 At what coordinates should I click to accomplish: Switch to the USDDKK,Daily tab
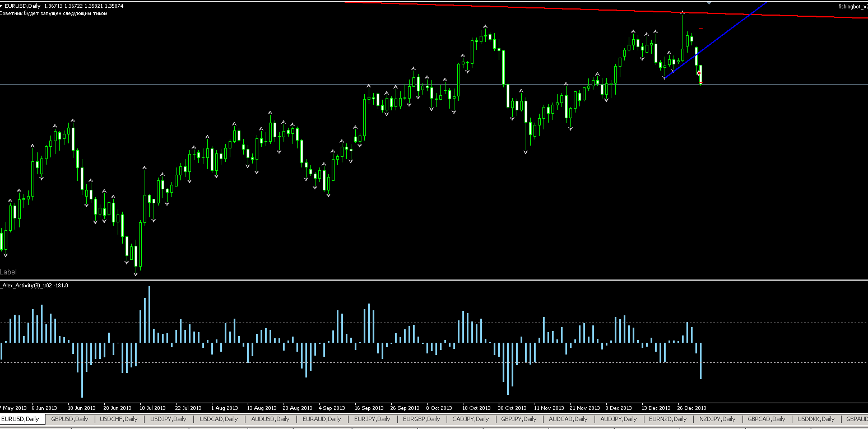click(x=816, y=419)
